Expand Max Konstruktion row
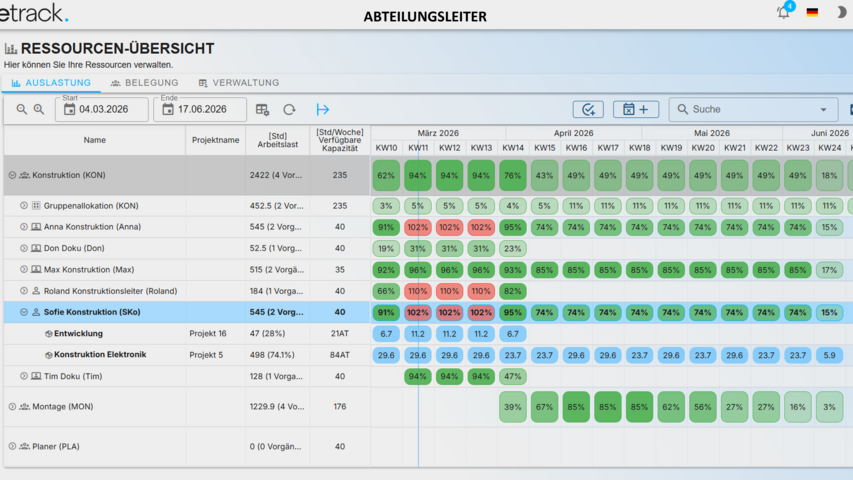 [x=23, y=269]
